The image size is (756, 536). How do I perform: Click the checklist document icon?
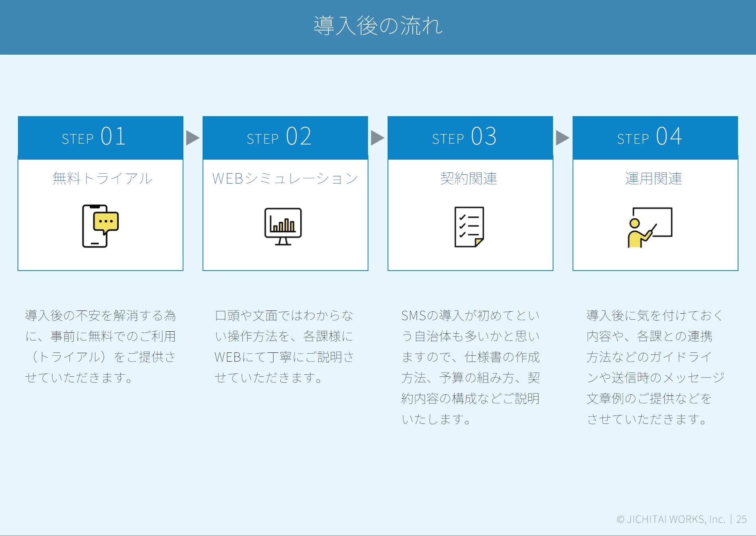pyautogui.click(x=469, y=227)
